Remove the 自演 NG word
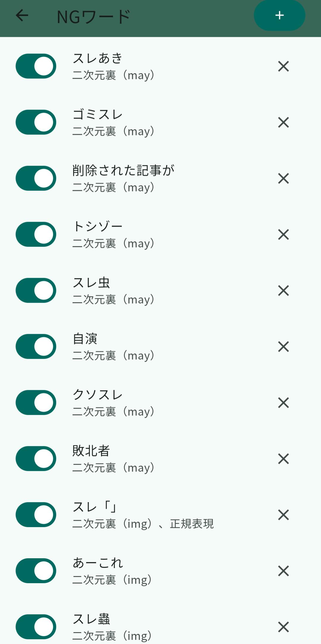Screen dimensions: 321x644 (x=283, y=347)
